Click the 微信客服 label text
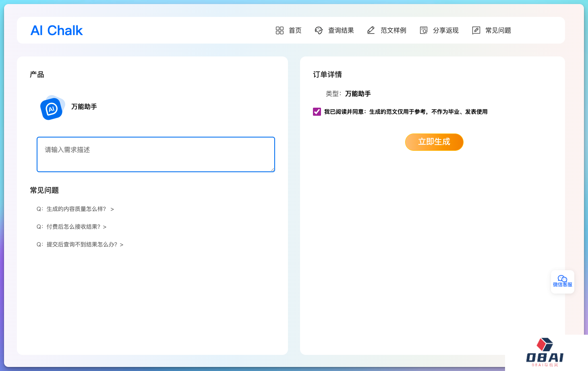Viewport: 588px width, 371px height. tap(563, 285)
